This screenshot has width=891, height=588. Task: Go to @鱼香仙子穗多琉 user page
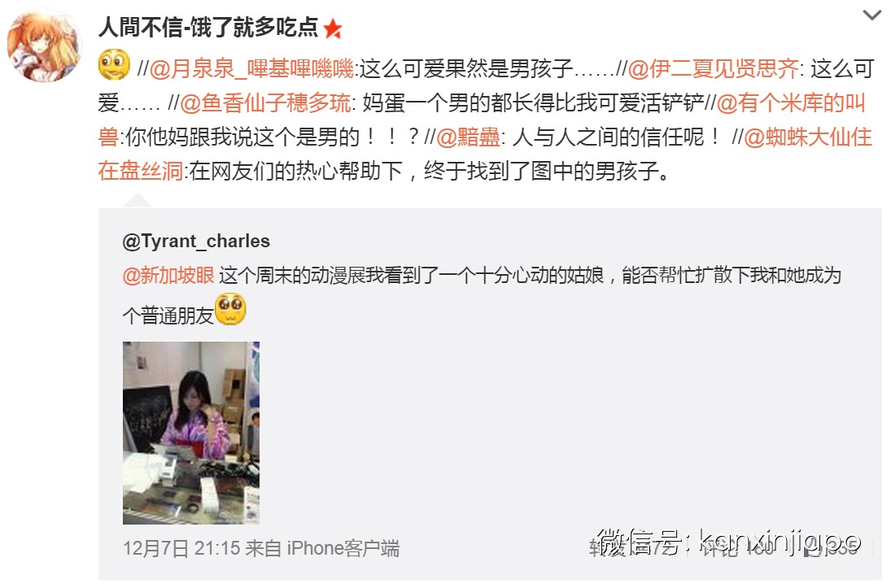[x=265, y=103]
